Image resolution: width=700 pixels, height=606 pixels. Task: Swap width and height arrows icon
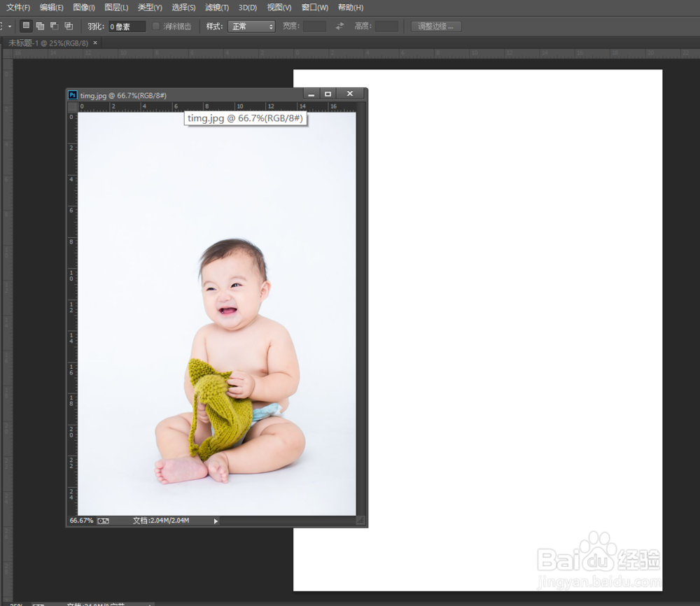pyautogui.click(x=339, y=27)
